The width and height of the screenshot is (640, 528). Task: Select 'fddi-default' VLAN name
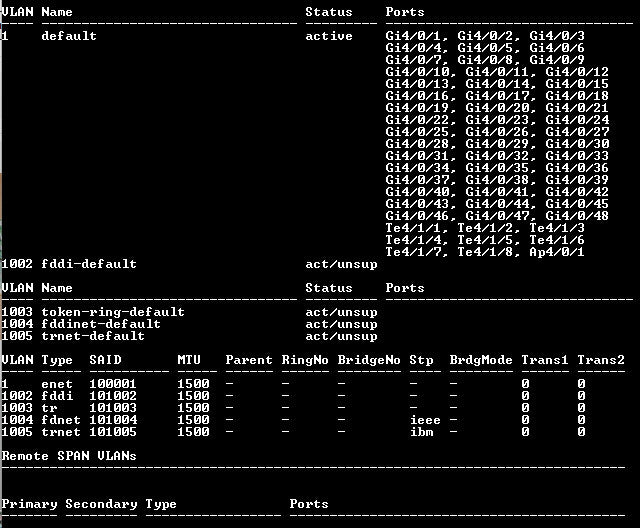point(89,264)
